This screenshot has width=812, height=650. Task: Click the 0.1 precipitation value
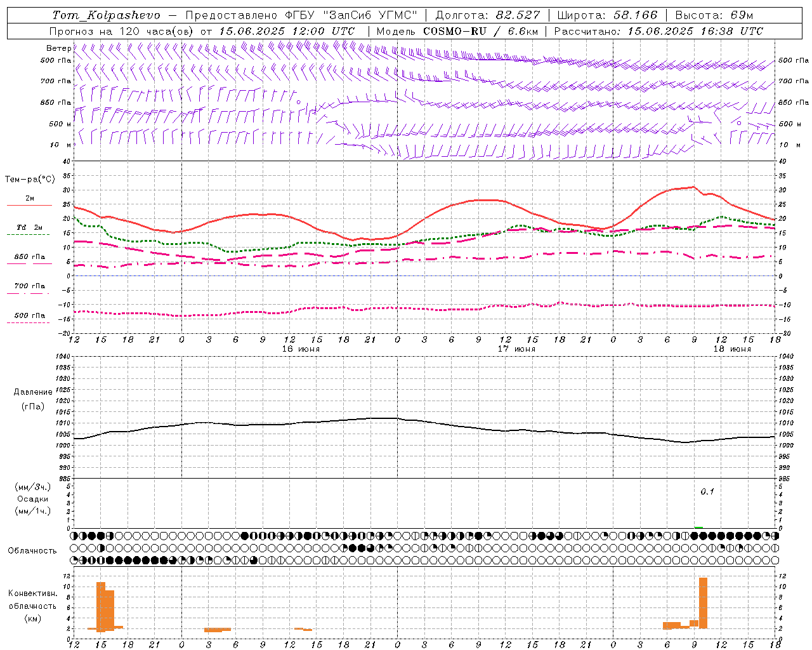(707, 491)
